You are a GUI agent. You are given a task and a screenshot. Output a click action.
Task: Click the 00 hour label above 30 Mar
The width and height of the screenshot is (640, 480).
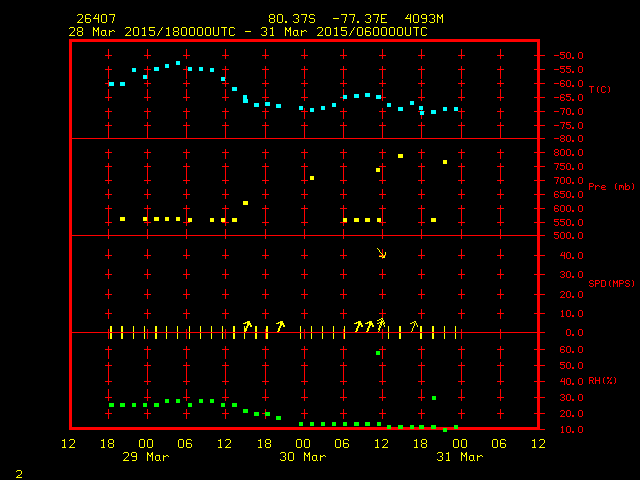303,444
